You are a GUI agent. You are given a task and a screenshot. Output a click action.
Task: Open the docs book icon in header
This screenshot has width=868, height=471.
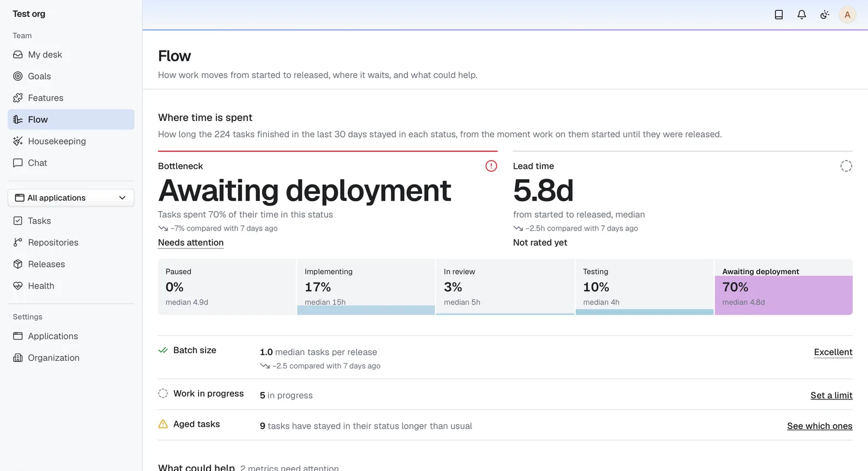(x=778, y=15)
